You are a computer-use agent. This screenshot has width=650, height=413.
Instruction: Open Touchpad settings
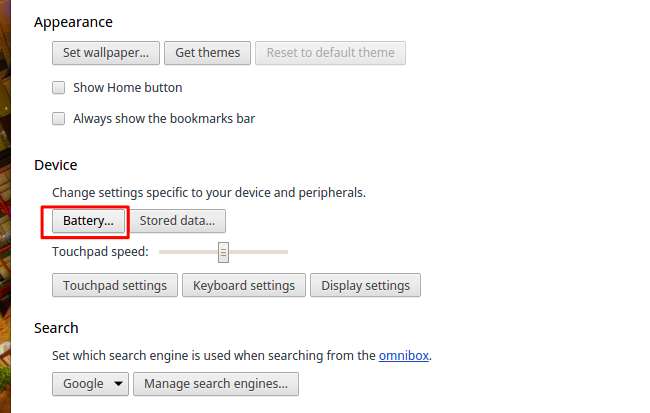tap(114, 285)
